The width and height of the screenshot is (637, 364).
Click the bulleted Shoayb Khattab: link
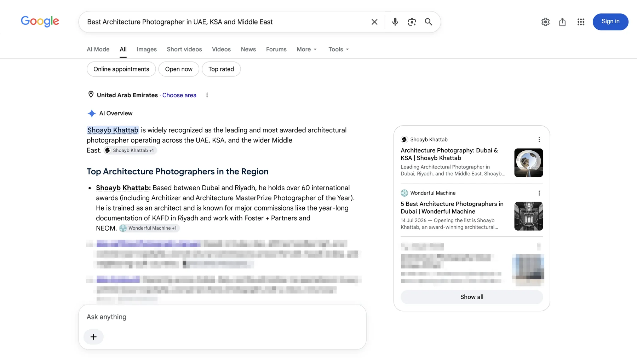(x=123, y=188)
